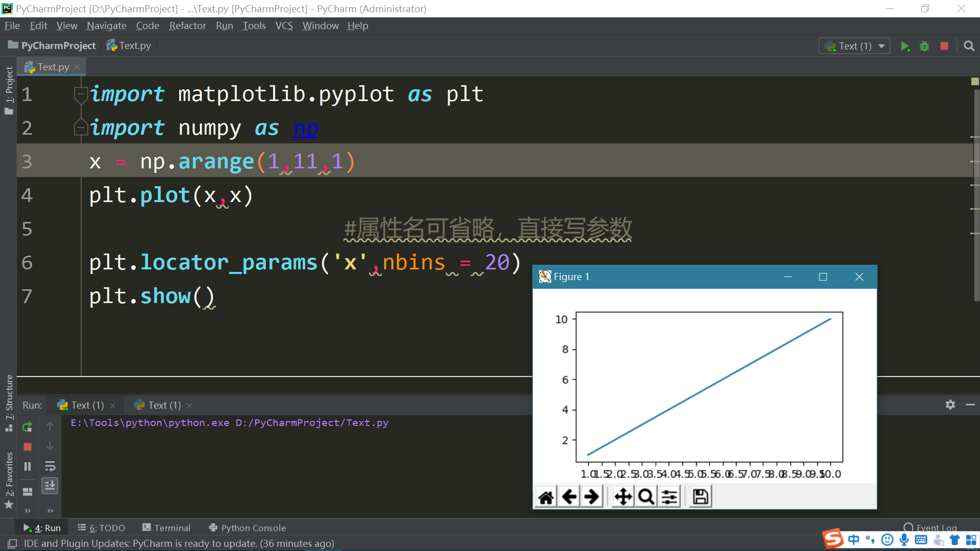Image resolution: width=980 pixels, height=551 pixels.
Task: Click the Search Everywhere magnifier icon
Action: coord(969,46)
